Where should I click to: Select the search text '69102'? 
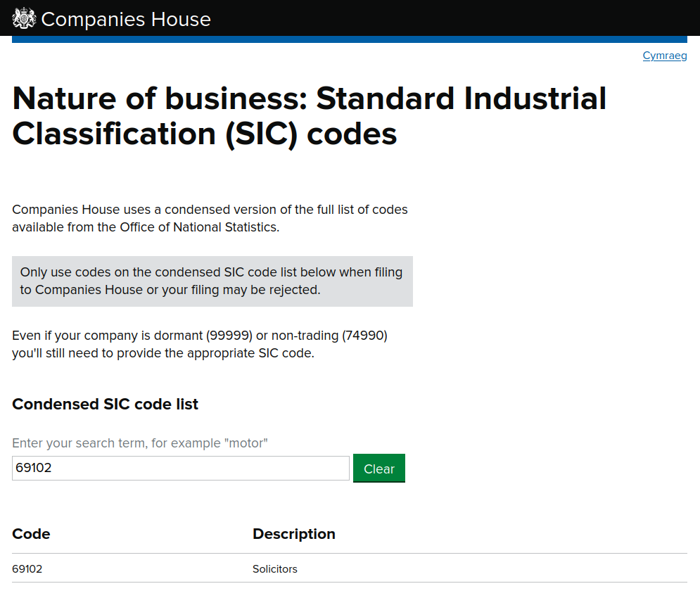click(34, 467)
